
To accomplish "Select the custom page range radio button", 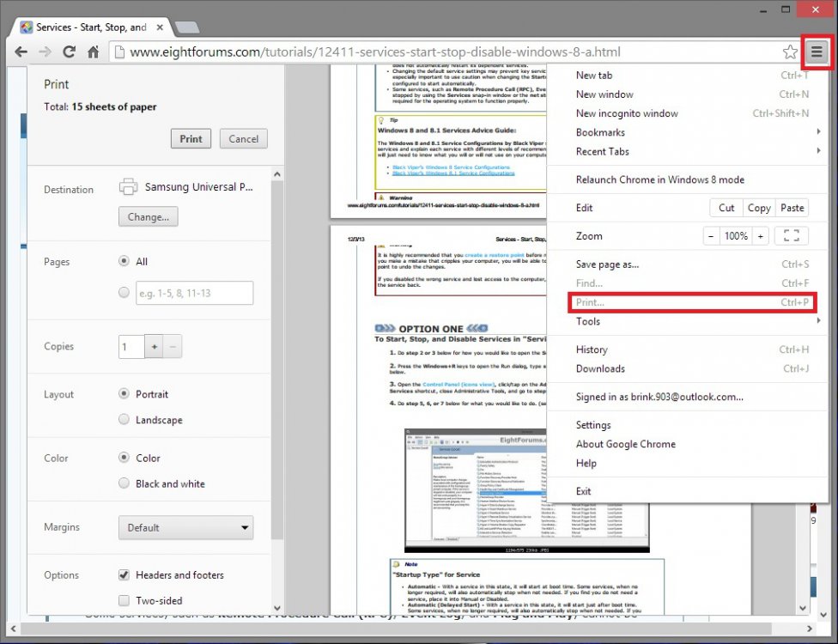I will point(124,292).
